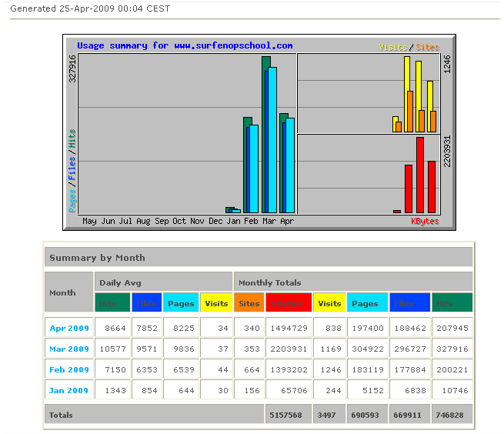Click the monthly hits value 200221

click(452, 369)
